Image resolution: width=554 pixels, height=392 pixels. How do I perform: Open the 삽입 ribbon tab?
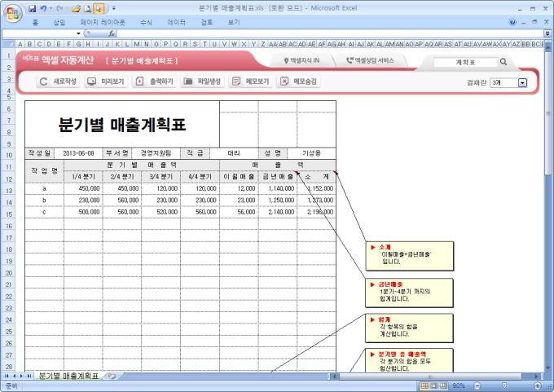[x=59, y=22]
